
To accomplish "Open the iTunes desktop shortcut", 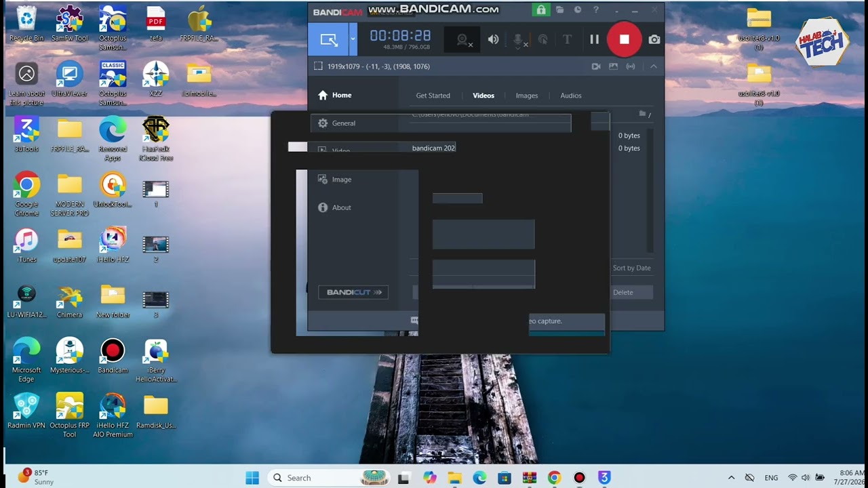I will [26, 245].
